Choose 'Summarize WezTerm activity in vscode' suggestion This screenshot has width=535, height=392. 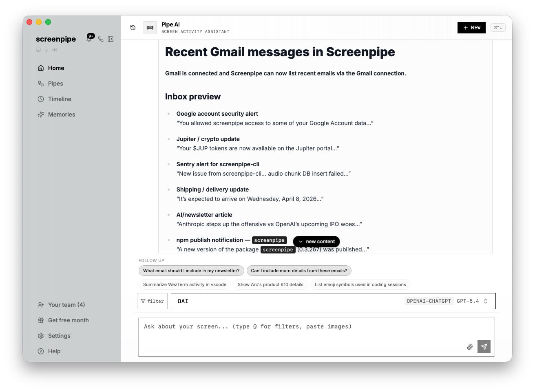[185, 284]
